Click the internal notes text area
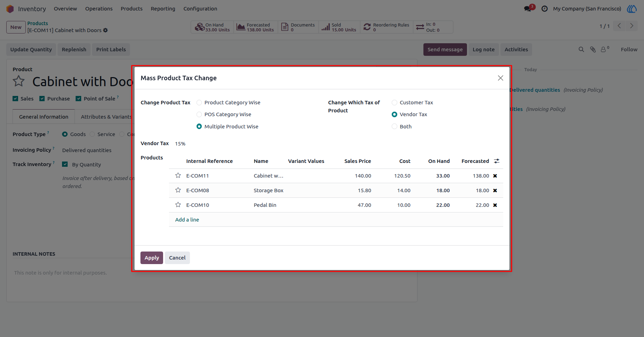This screenshot has height=337, width=644. [212, 273]
